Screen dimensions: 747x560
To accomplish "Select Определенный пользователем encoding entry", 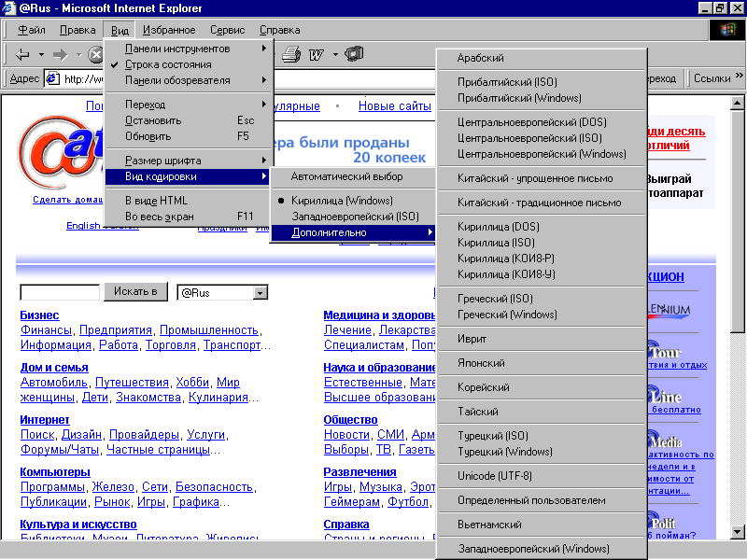I will tap(542, 500).
